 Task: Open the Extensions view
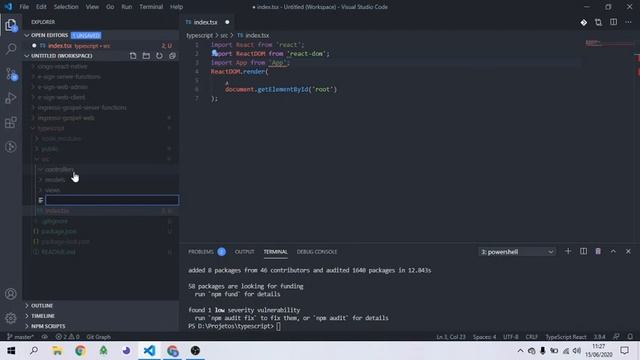(x=11, y=122)
